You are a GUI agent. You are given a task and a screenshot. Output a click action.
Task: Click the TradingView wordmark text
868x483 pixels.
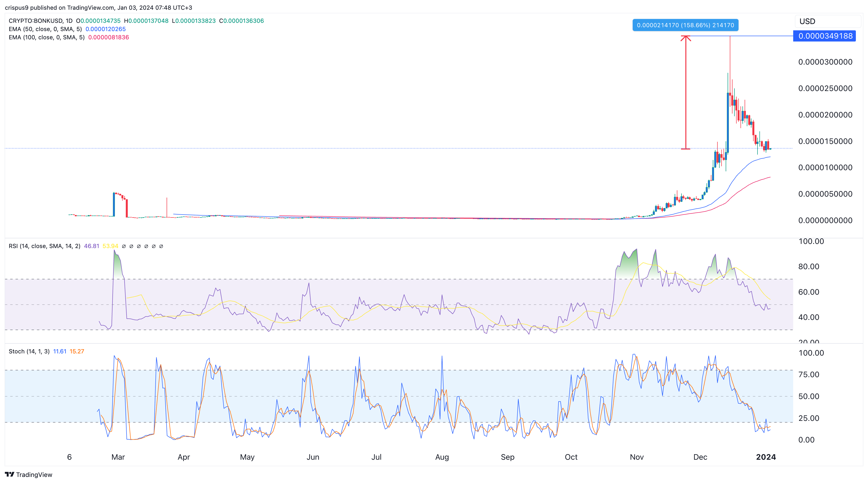click(35, 475)
